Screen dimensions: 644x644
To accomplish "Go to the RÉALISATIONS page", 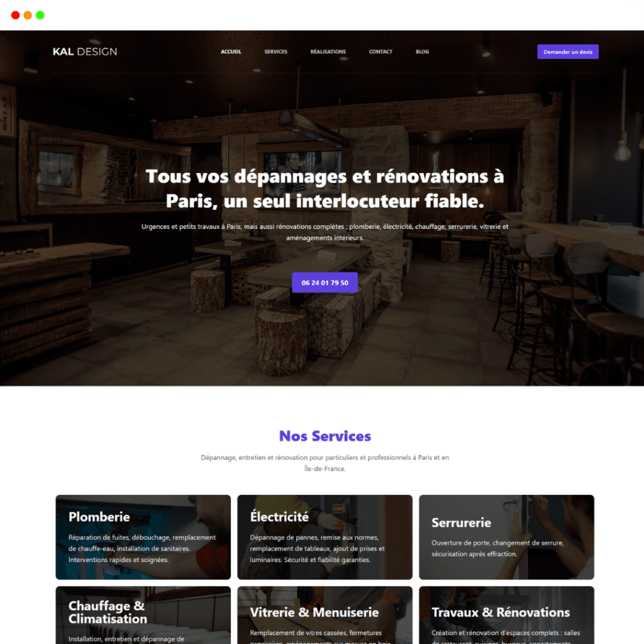I will (x=328, y=52).
